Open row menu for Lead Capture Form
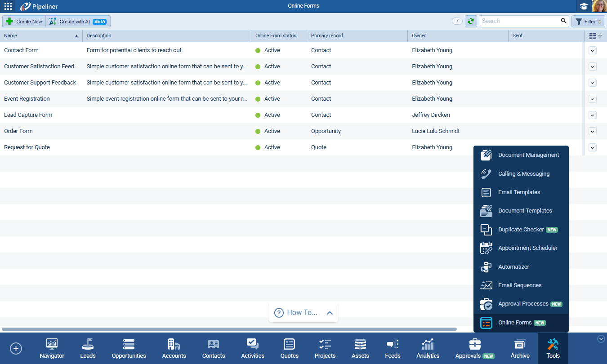 592,115
